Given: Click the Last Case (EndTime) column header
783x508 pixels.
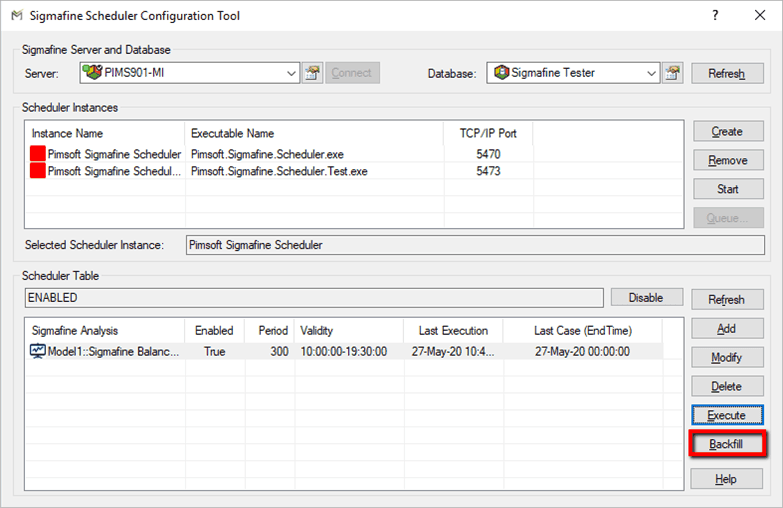Looking at the screenshot, I should (x=583, y=331).
